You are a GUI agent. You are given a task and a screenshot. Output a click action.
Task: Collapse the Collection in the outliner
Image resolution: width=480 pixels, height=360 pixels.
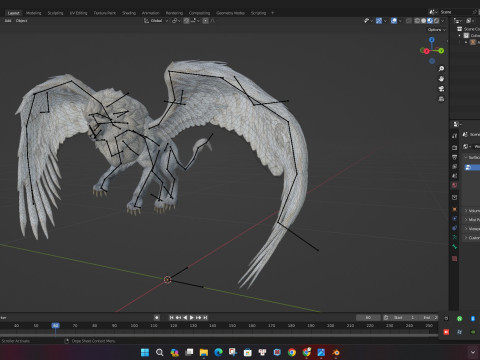click(460, 35)
